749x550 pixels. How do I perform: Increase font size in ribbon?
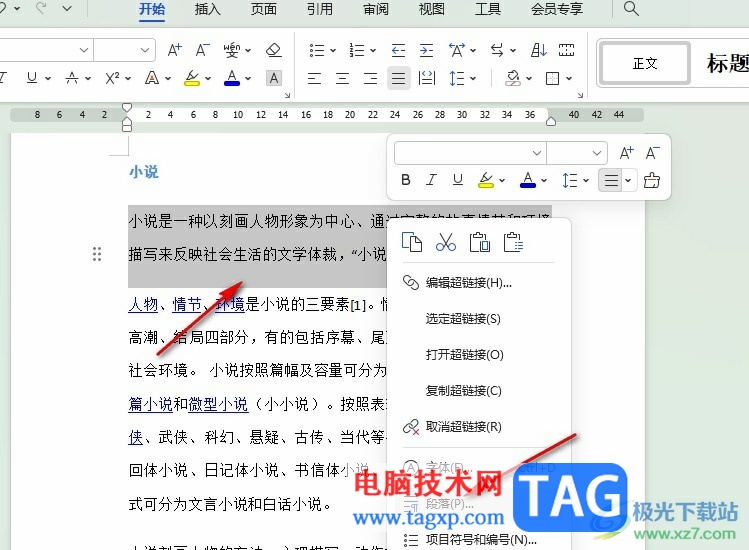(174, 50)
